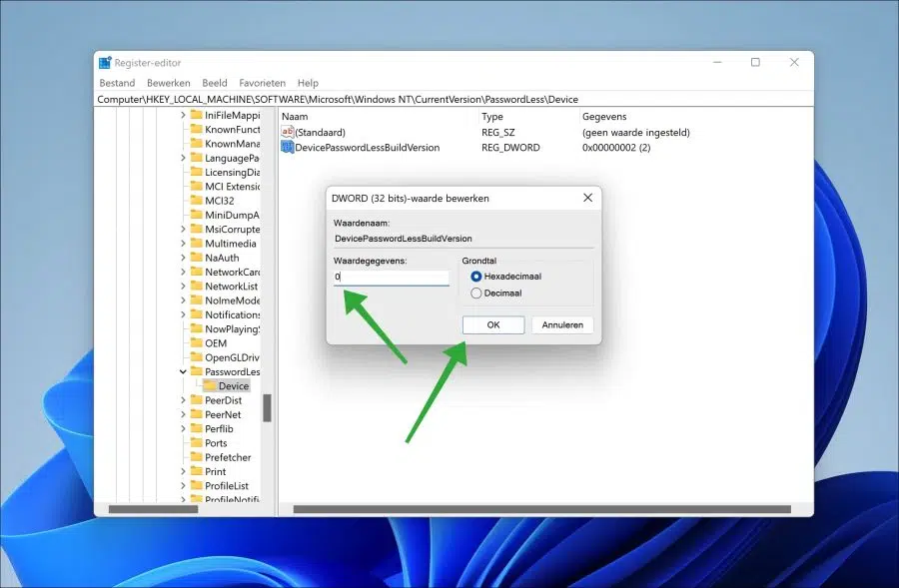
Task: Click the registry path address bar
Action: point(454,99)
